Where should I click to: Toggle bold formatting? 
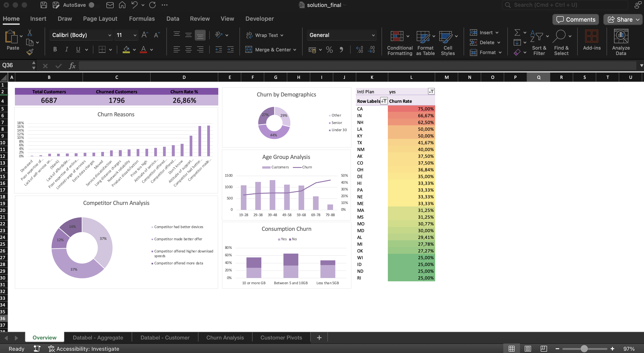pyautogui.click(x=55, y=49)
